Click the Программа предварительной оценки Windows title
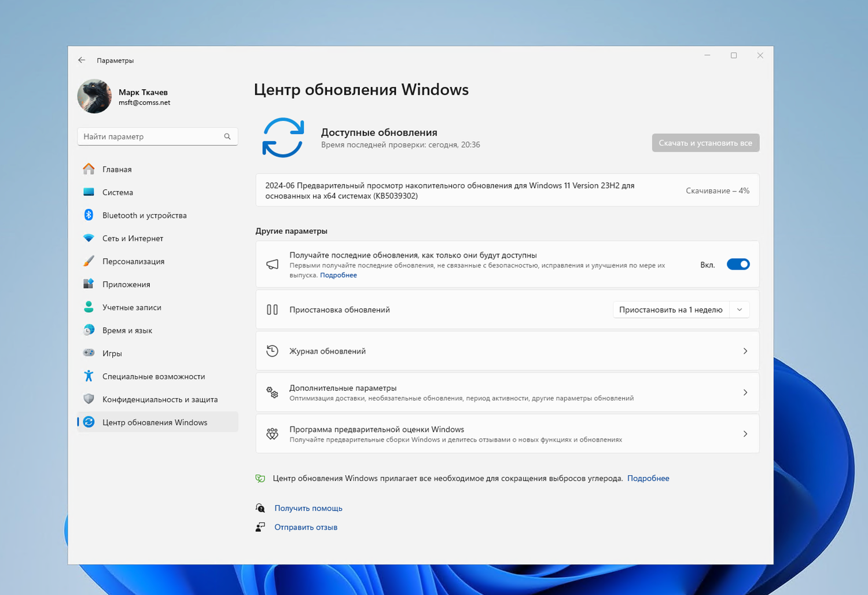868x595 pixels. click(377, 429)
